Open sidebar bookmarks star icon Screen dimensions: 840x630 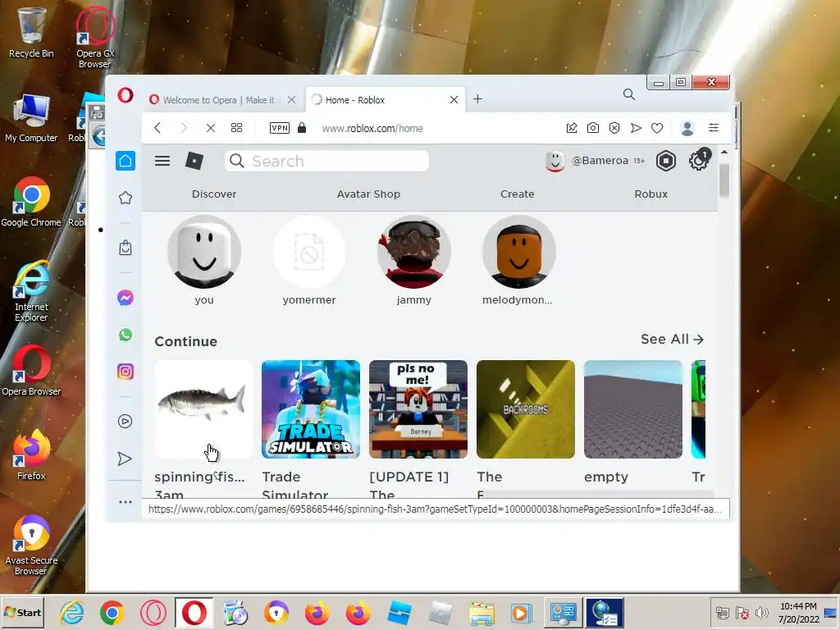click(x=126, y=199)
